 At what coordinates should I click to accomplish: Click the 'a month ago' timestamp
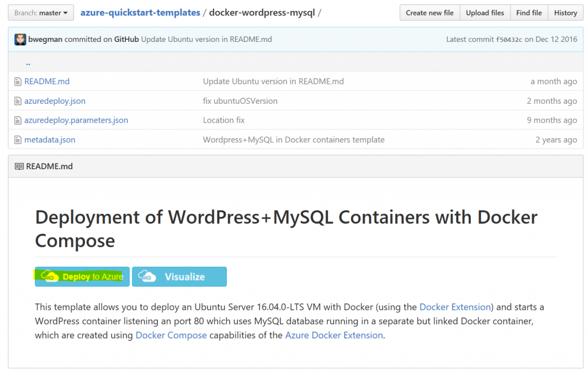tap(554, 81)
